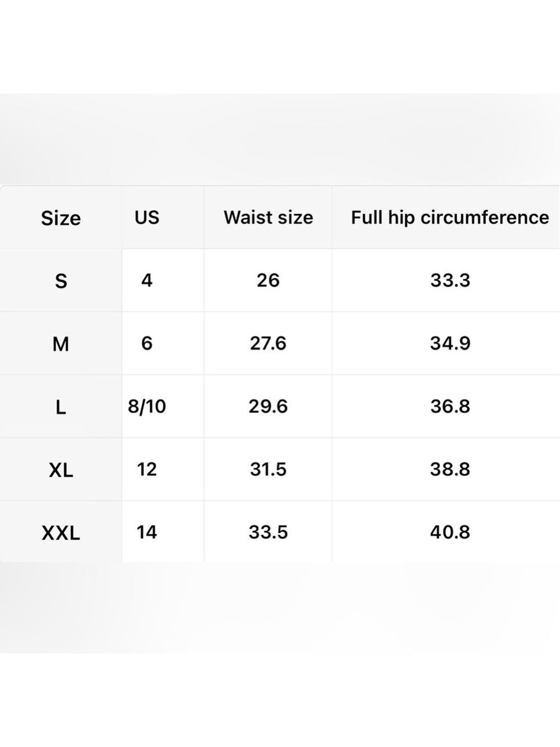Click hip circumference 33.3 value

click(450, 280)
